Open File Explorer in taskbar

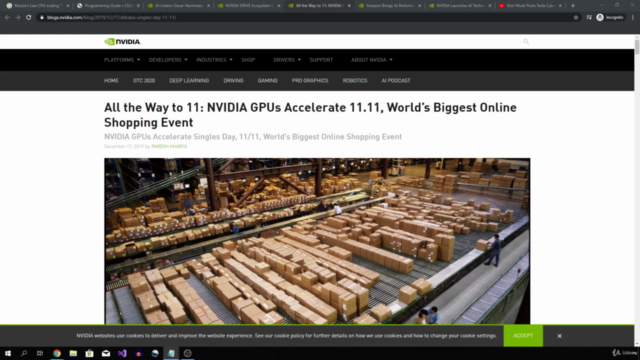[73, 353]
